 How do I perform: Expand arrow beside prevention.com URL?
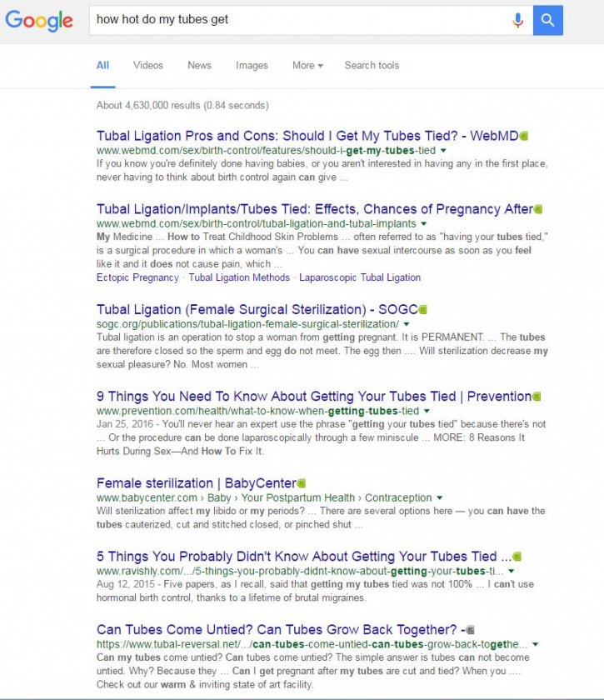427,411
